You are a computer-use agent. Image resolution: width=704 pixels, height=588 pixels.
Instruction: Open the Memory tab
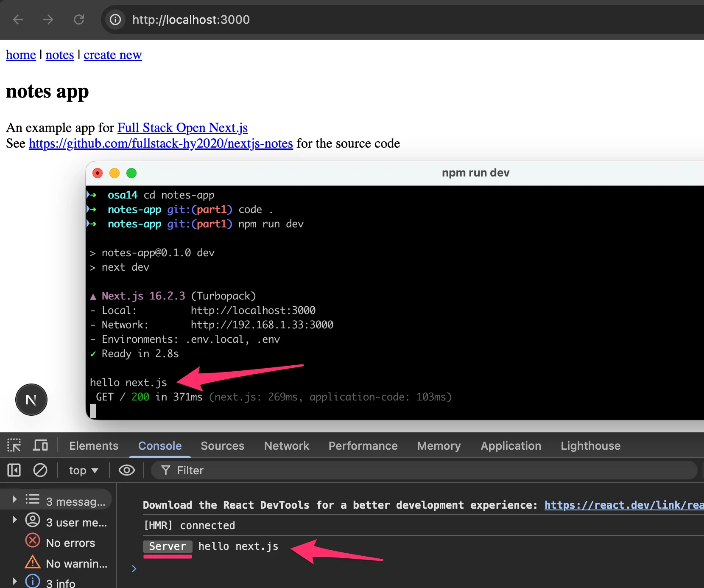[439, 445]
